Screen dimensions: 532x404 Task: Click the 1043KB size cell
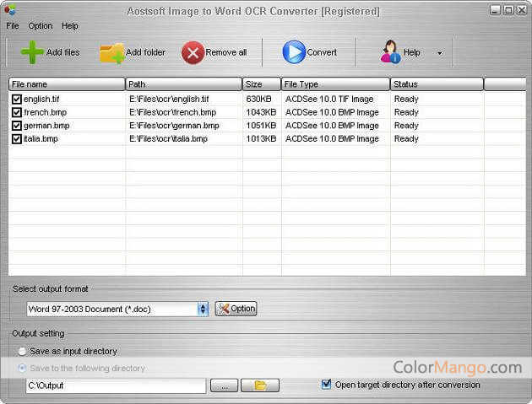pyautogui.click(x=261, y=112)
